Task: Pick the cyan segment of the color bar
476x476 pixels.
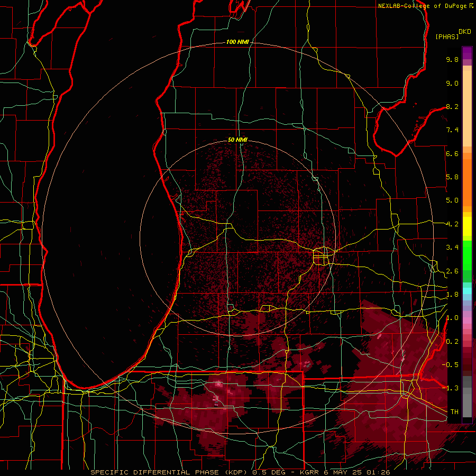Action: (467, 291)
